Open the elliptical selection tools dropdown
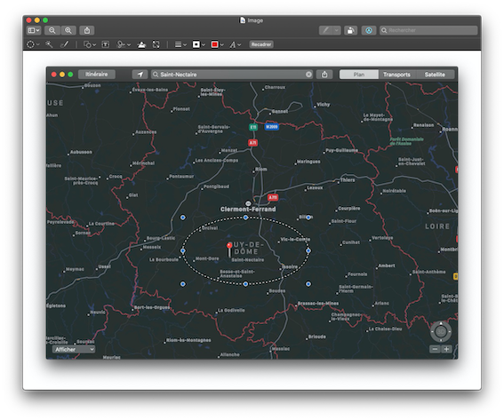The image size is (504, 420). [33, 44]
